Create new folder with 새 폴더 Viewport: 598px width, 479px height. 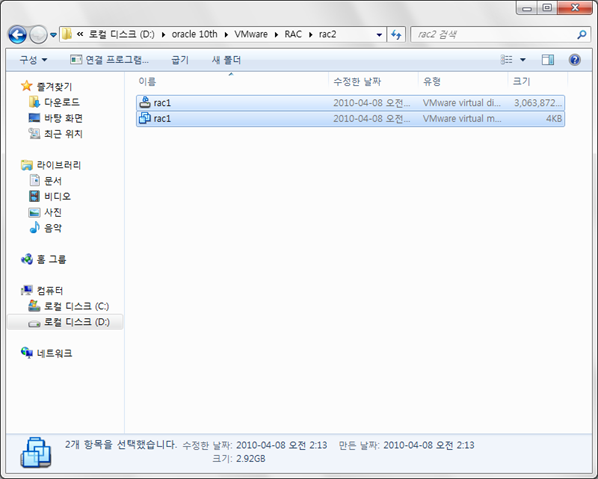click(x=226, y=60)
